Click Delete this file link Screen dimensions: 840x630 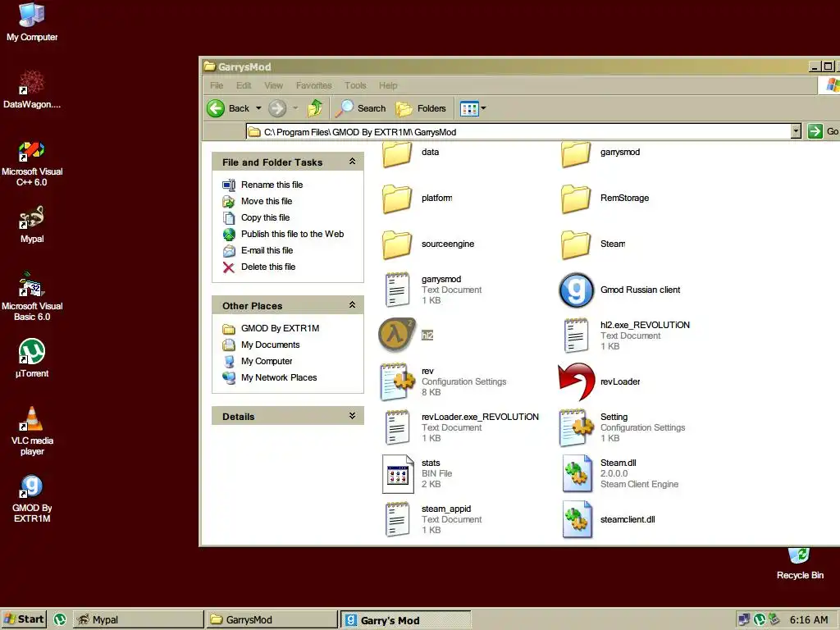[268, 267]
